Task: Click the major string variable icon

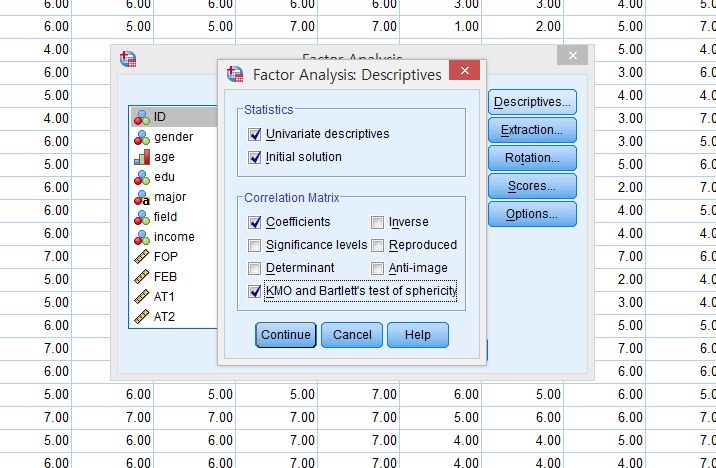Action: click(142, 197)
